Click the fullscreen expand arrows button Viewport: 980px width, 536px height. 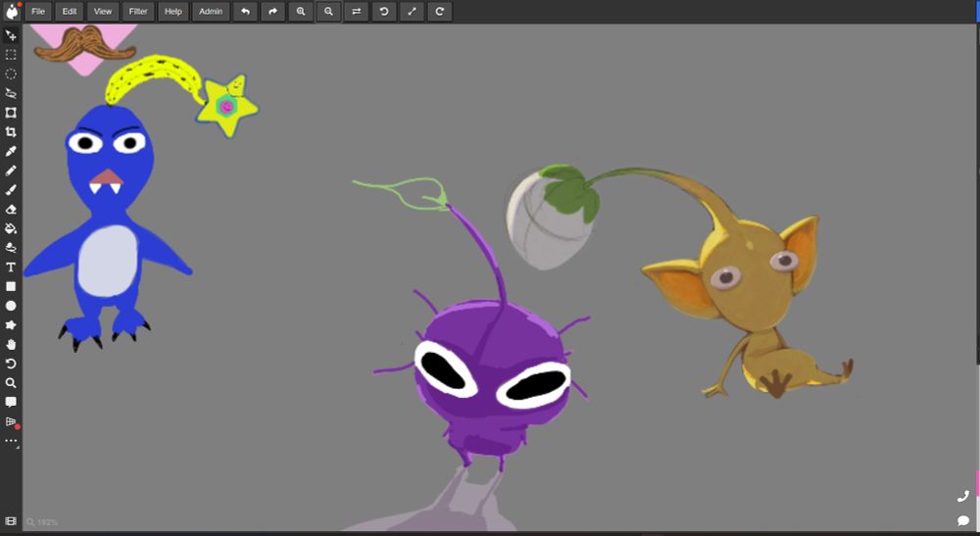coord(412,11)
